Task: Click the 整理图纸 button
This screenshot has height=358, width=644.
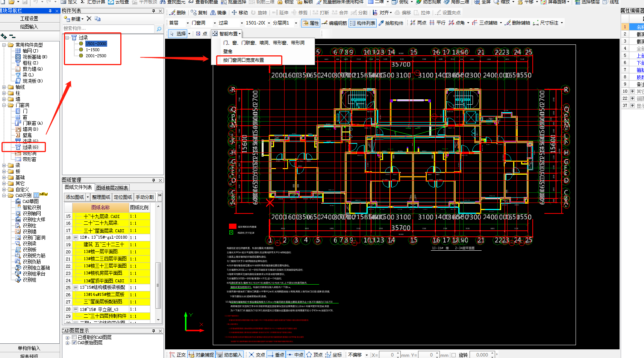Action: pyautogui.click(x=101, y=197)
